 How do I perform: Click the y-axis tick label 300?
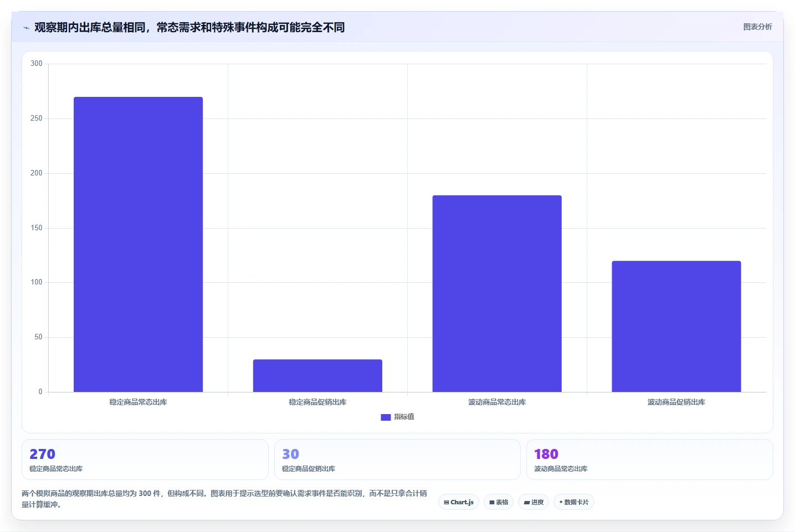click(37, 64)
